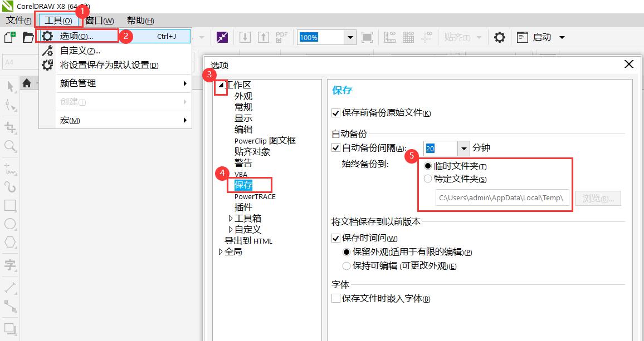This screenshot has width=644, height=341.
Task: Open the auto-backup interval minutes dropdown
Action: pos(464,148)
